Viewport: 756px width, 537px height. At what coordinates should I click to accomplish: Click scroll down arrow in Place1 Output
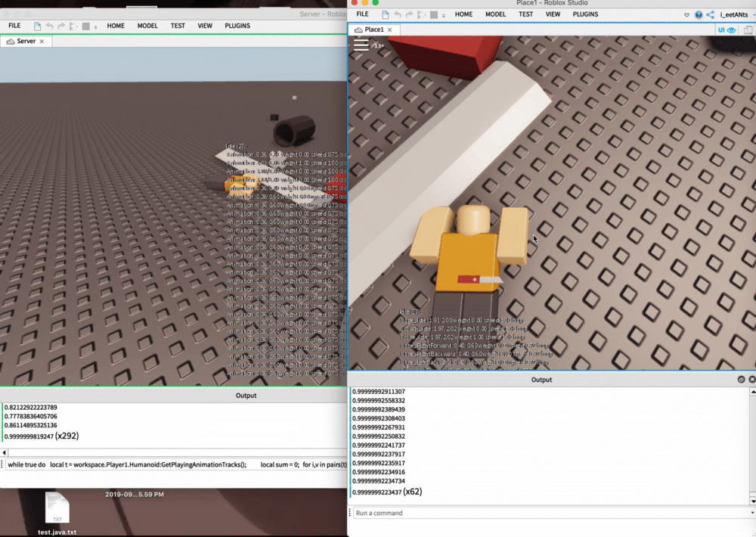click(753, 501)
